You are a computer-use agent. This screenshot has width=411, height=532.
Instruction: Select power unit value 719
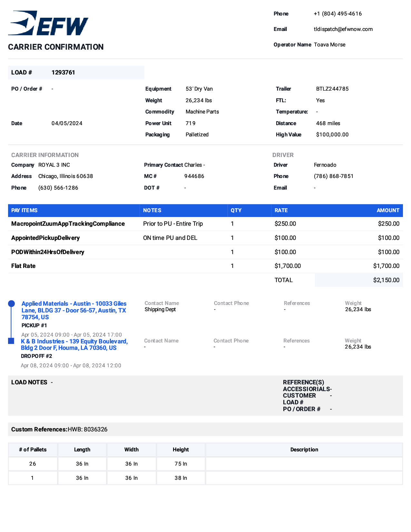(x=191, y=123)
